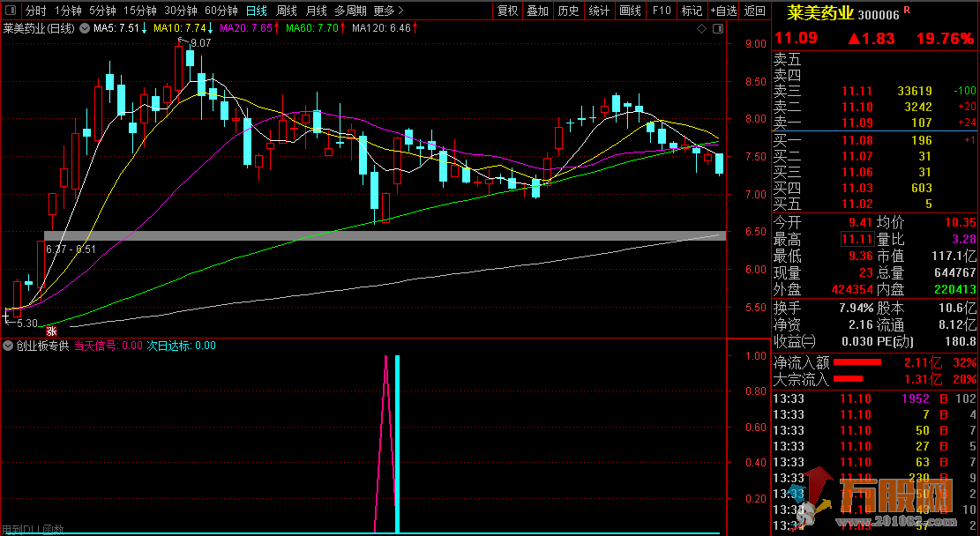Click the 今开 value 9.41
Image resolution: width=980 pixels, height=536 pixels.
click(x=861, y=222)
